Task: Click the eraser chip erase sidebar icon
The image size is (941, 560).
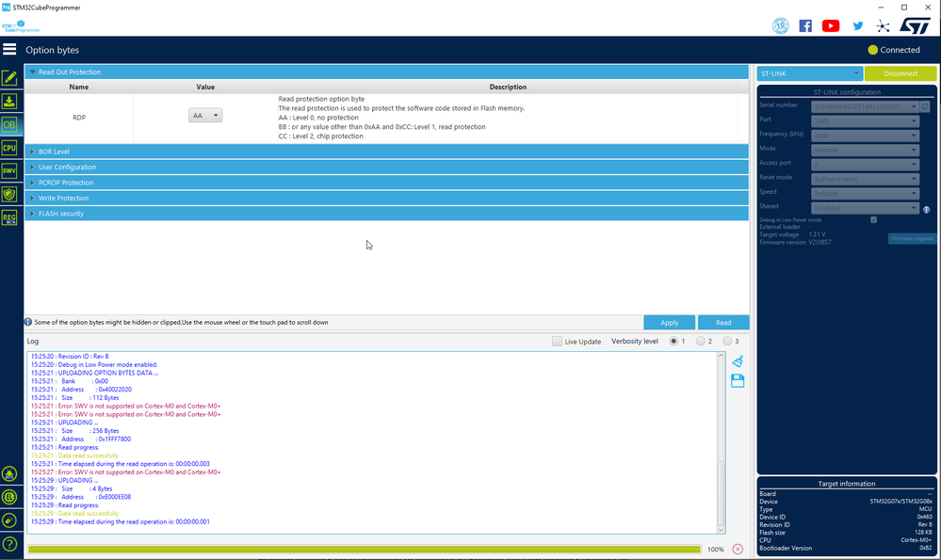Action: pyautogui.click(x=9, y=520)
